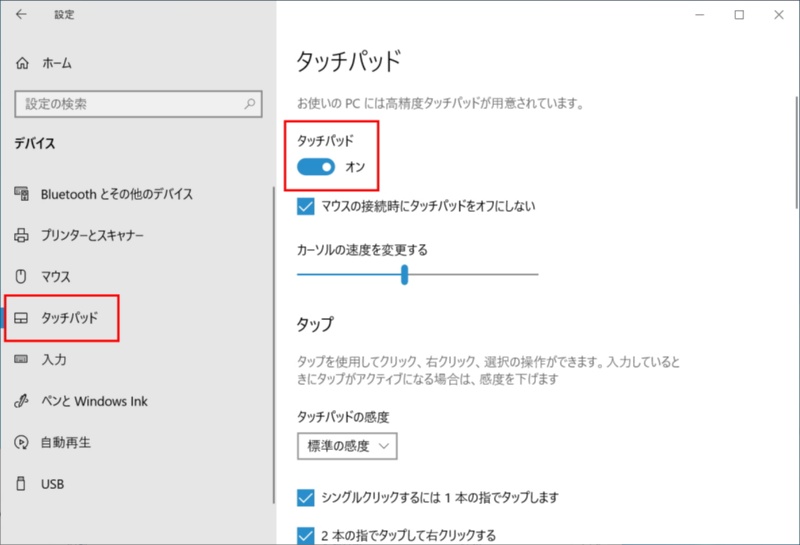
Task: Click the autoplay (自動再生) icon
Action: tap(22, 442)
